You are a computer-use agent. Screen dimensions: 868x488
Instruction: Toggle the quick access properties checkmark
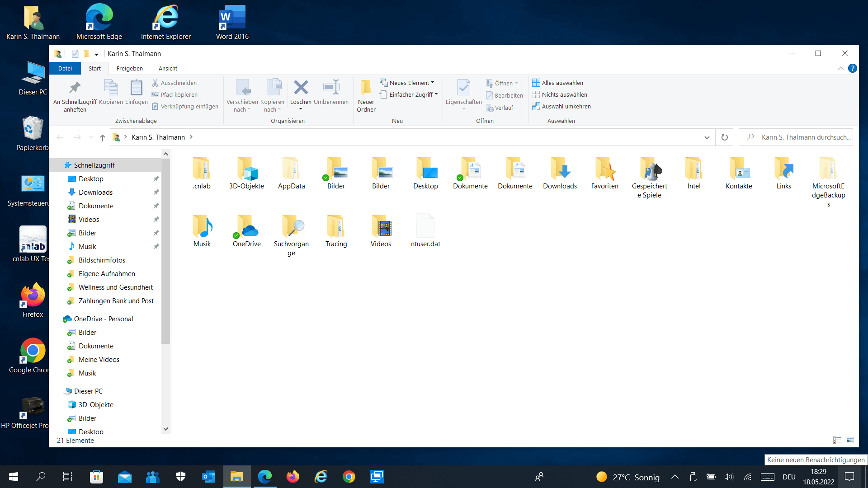click(75, 54)
